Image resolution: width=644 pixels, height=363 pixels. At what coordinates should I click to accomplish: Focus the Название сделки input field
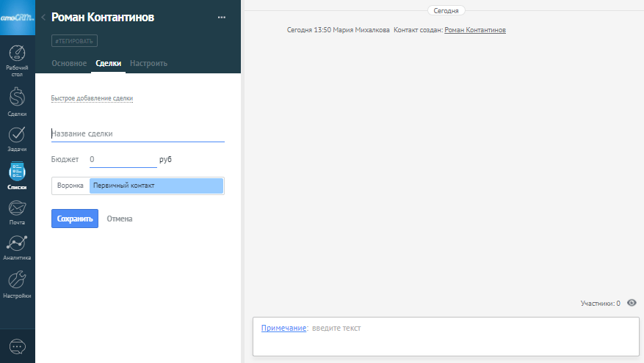tap(137, 133)
